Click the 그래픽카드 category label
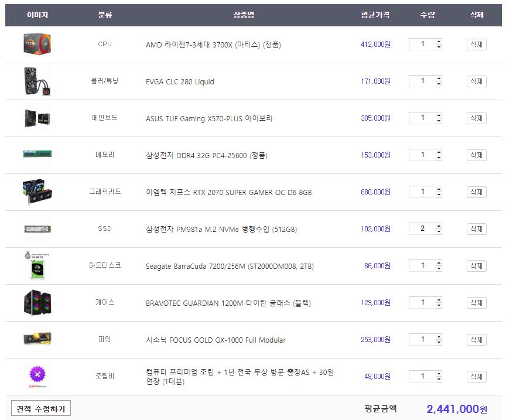The image size is (506, 420). (105, 192)
